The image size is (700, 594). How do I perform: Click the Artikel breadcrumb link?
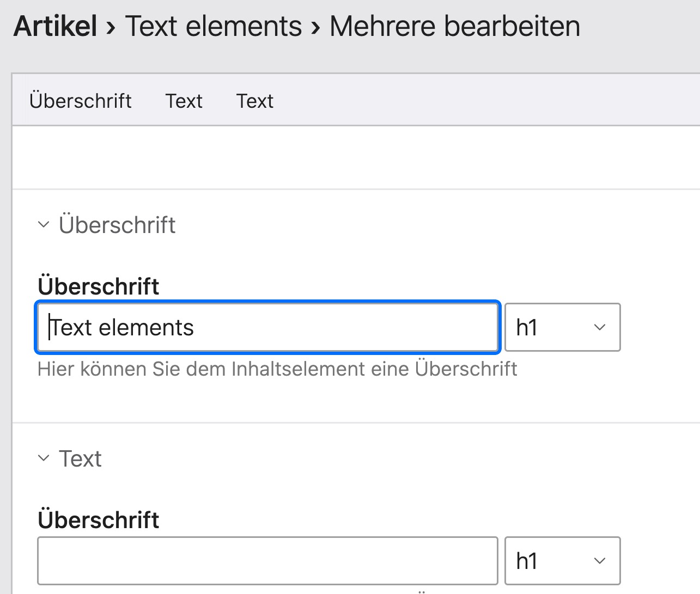tap(56, 26)
